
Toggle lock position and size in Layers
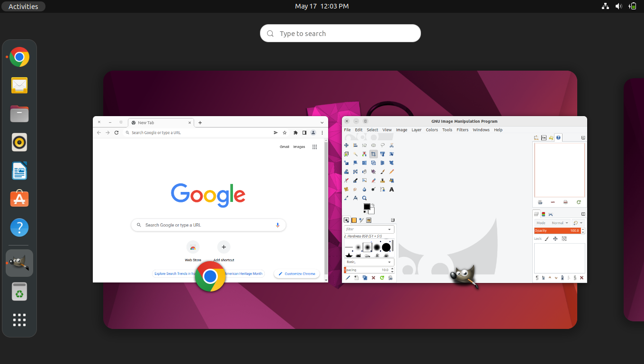(x=555, y=239)
